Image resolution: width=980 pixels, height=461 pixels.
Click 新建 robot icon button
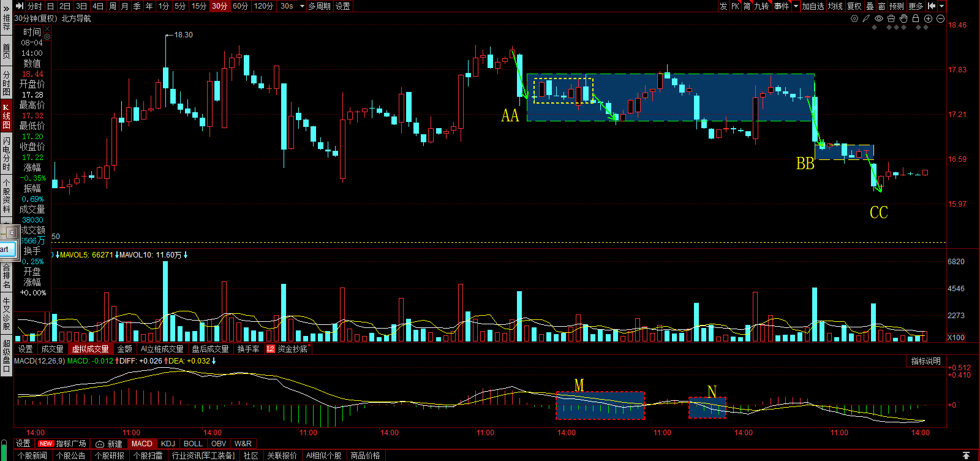(x=109, y=443)
